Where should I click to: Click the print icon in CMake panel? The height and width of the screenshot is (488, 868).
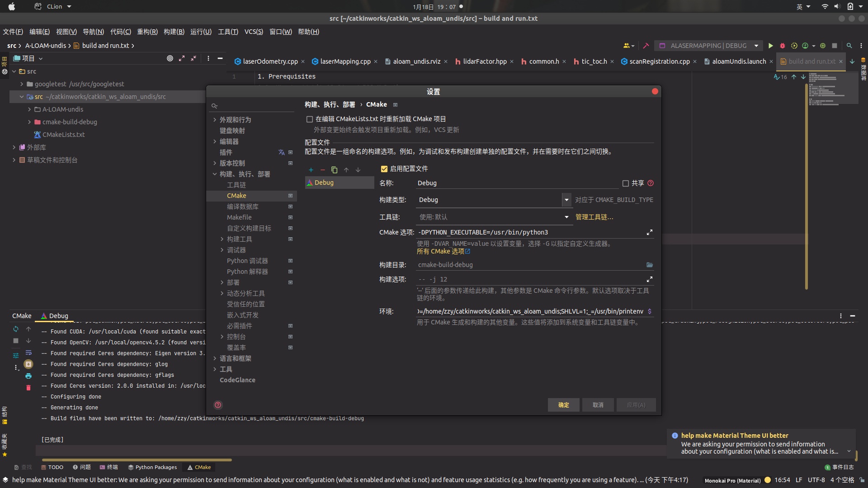tap(28, 376)
